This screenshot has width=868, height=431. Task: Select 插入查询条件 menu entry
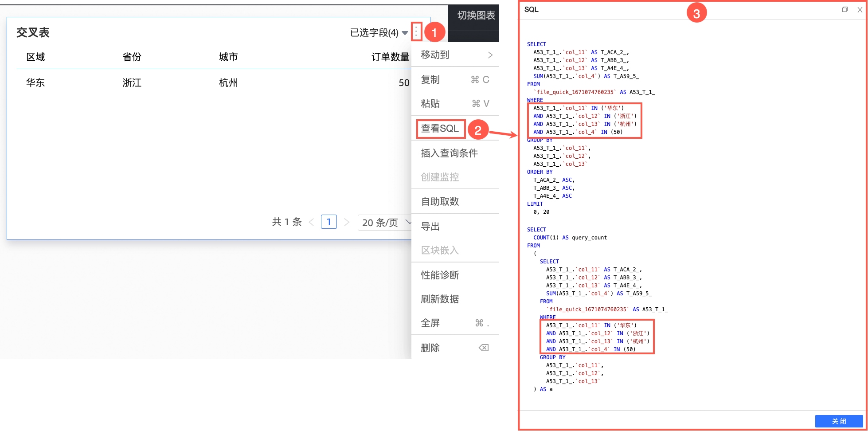(x=450, y=153)
